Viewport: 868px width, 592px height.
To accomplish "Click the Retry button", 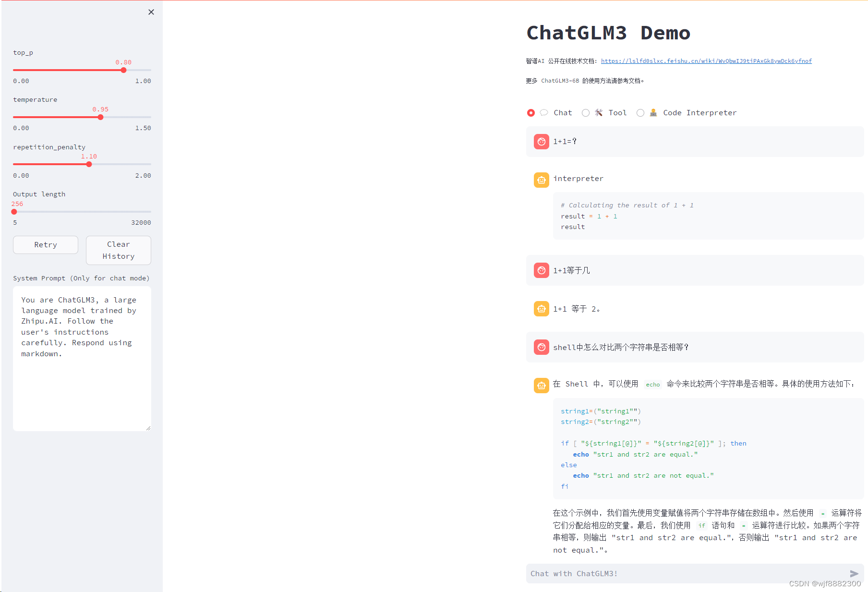I will click(46, 245).
